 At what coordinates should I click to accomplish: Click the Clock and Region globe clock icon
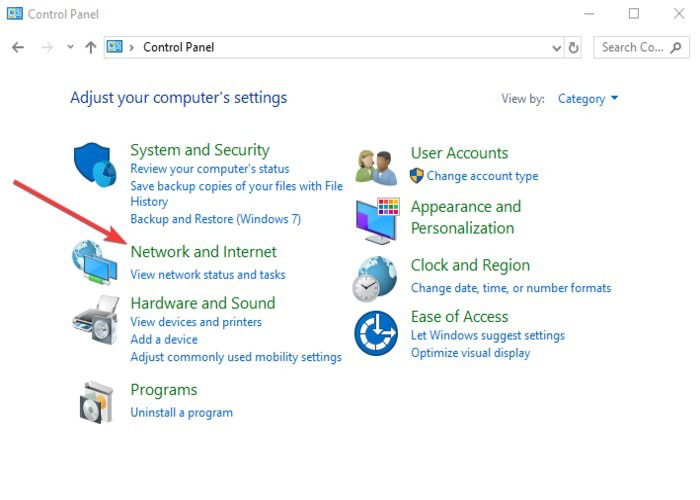(x=374, y=279)
